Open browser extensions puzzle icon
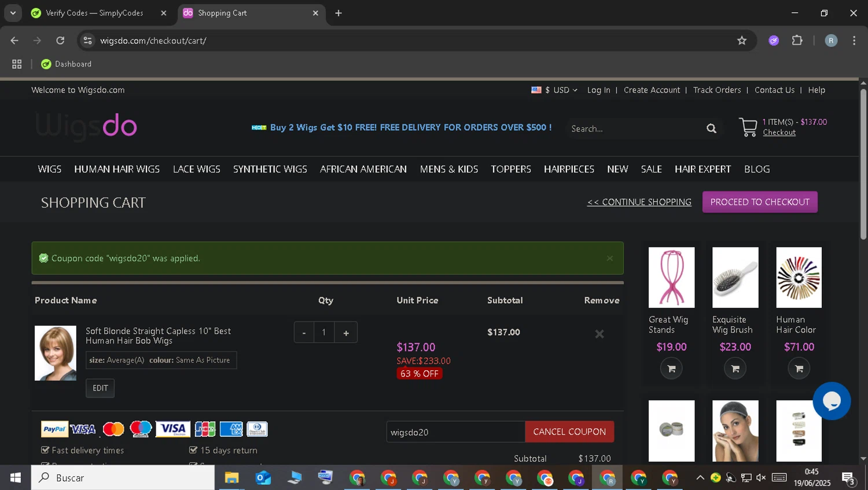The height and width of the screenshot is (490, 868). pyautogui.click(x=797, y=40)
